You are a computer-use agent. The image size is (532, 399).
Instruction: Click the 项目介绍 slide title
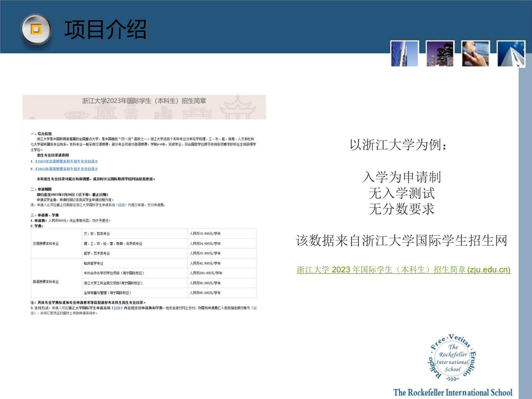[x=105, y=29]
